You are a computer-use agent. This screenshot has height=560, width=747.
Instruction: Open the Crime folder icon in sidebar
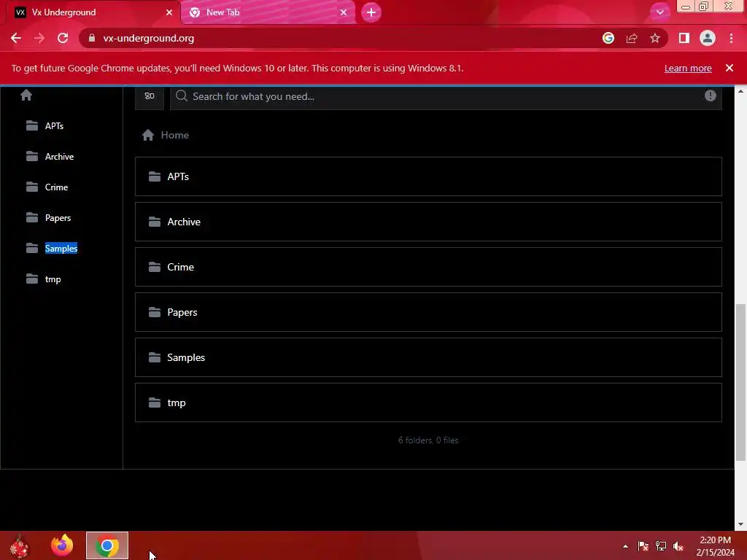click(x=32, y=187)
